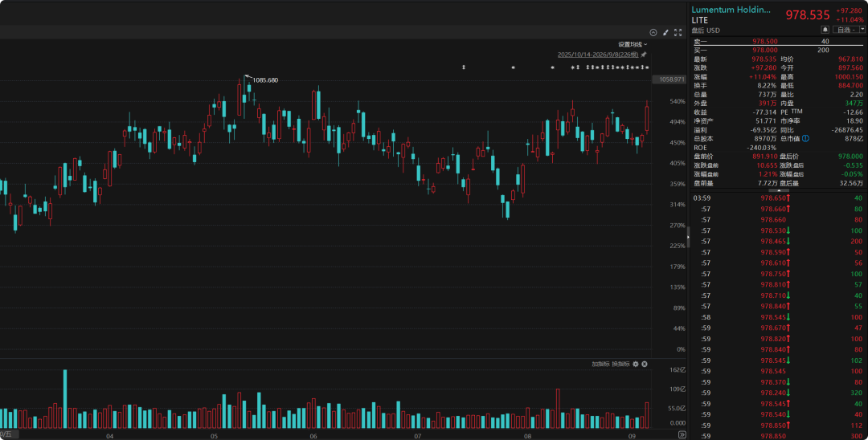This screenshot has height=440, width=868.
Task: Click the 盘前价 value 891.910
Action: pos(764,157)
